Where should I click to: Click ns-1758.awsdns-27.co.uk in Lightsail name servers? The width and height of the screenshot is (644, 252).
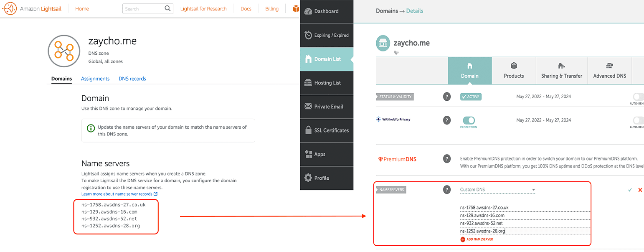pos(114,205)
